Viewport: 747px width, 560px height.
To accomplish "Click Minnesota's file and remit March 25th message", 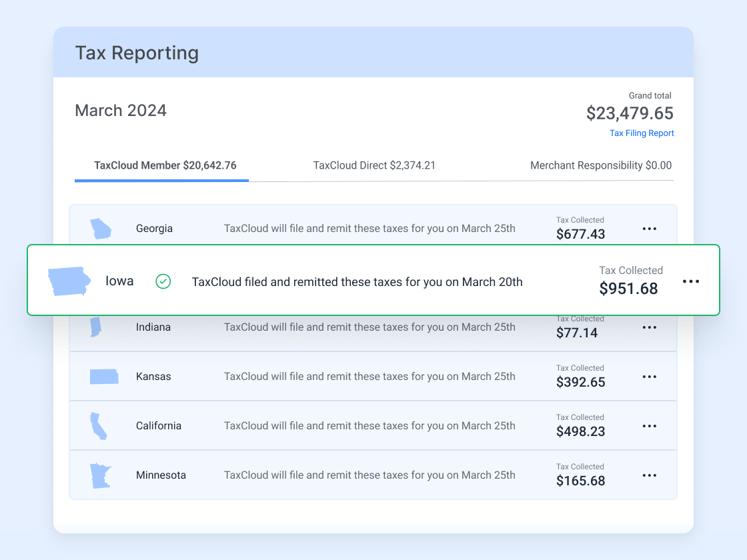I will pyautogui.click(x=369, y=475).
